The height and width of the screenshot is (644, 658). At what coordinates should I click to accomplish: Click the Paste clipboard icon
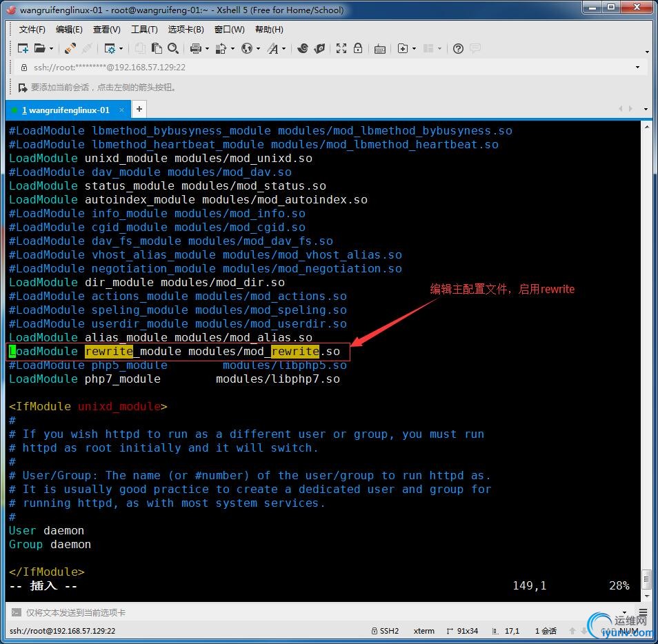click(157, 48)
